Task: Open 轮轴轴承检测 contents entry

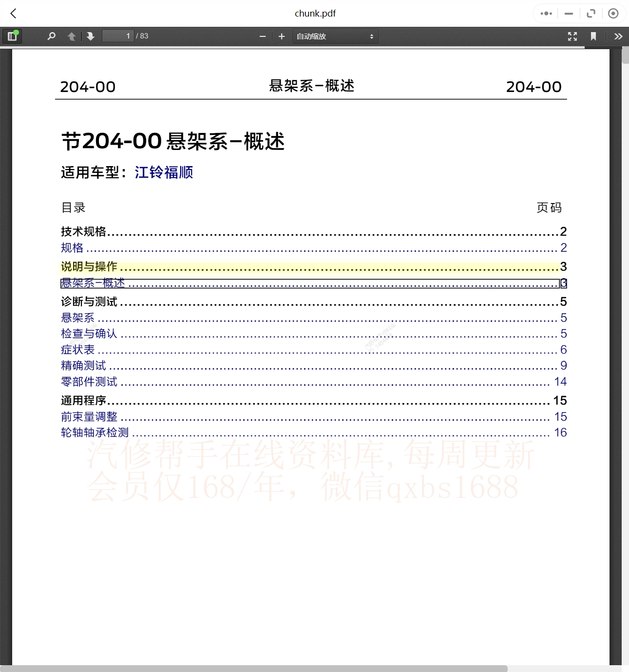Action: [x=94, y=432]
